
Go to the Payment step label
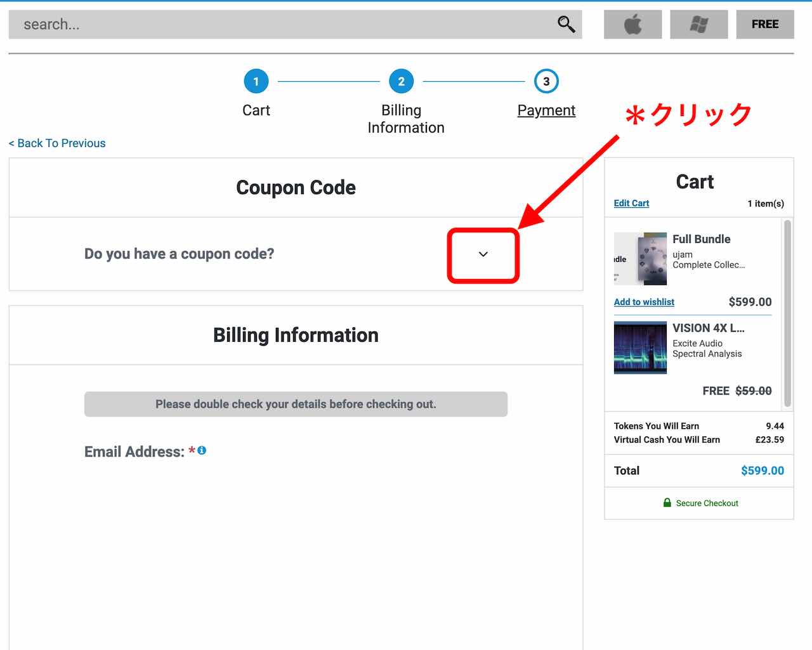[x=546, y=110]
